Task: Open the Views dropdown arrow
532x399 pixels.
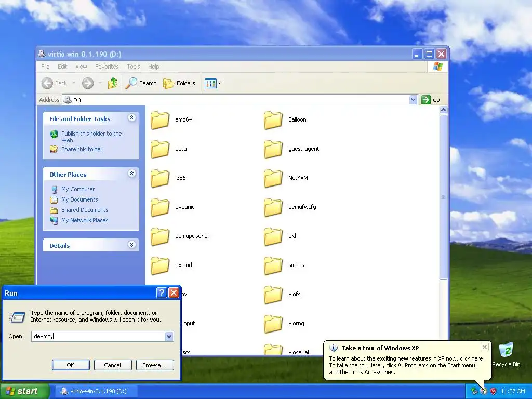Action: tap(220, 83)
